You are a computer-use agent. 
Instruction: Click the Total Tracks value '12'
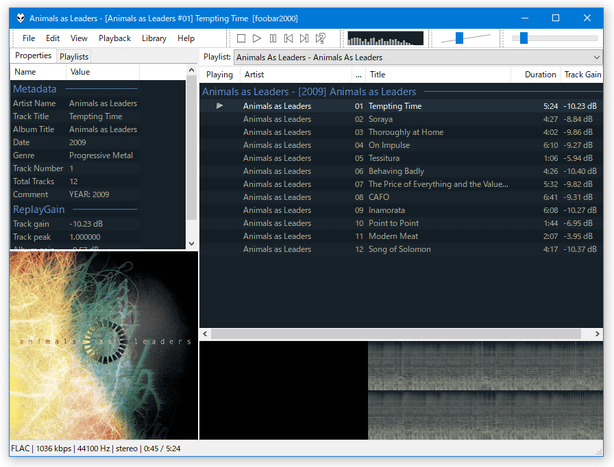[74, 181]
